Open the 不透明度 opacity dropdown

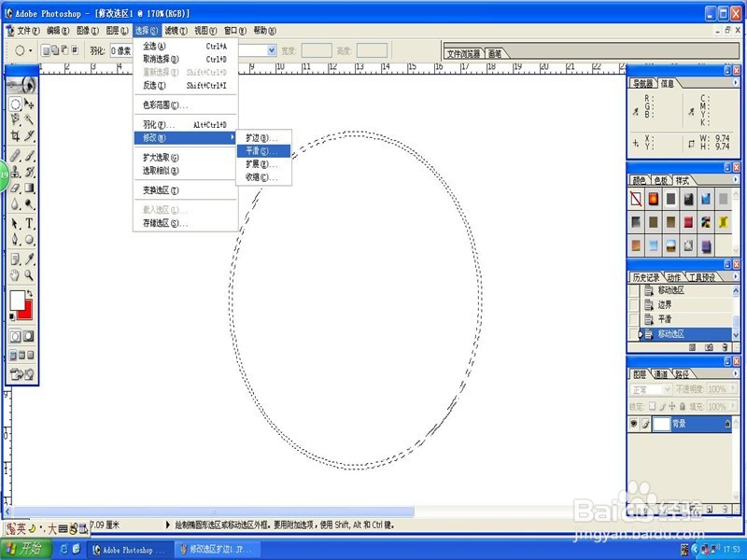pyautogui.click(x=735, y=389)
